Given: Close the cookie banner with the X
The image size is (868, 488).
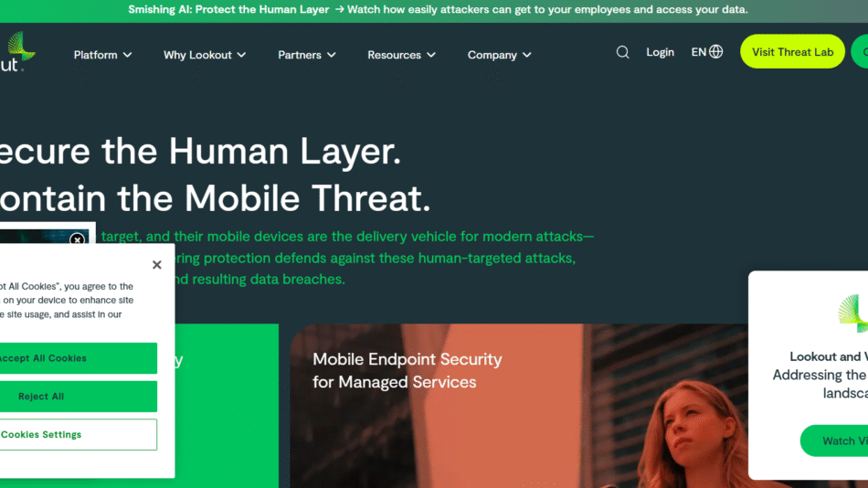Looking at the screenshot, I should pyautogui.click(x=156, y=265).
